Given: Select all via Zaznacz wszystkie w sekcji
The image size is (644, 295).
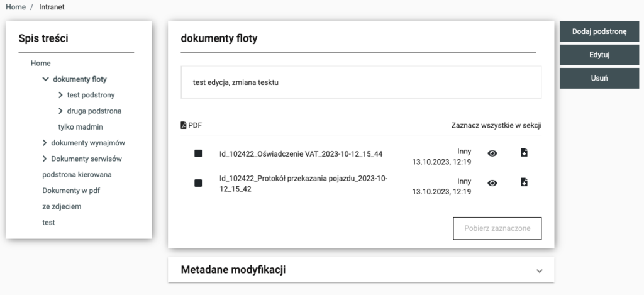Looking at the screenshot, I should (x=496, y=125).
